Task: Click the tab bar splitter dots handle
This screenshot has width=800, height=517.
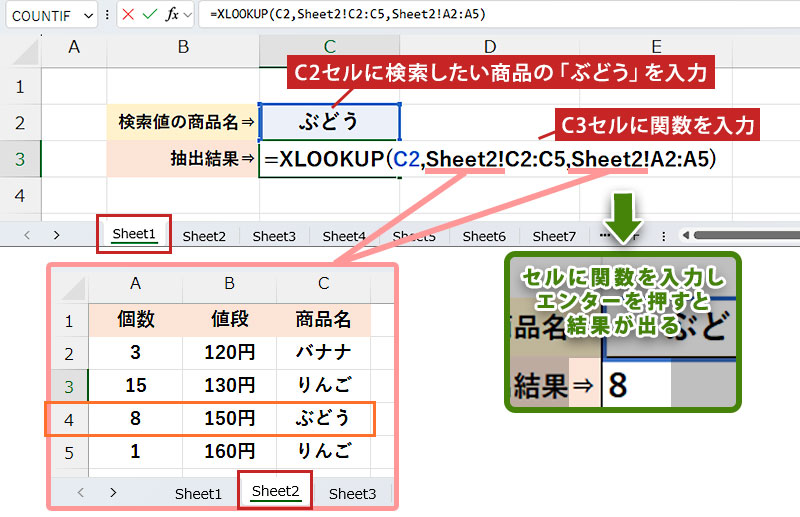Action: (663, 236)
